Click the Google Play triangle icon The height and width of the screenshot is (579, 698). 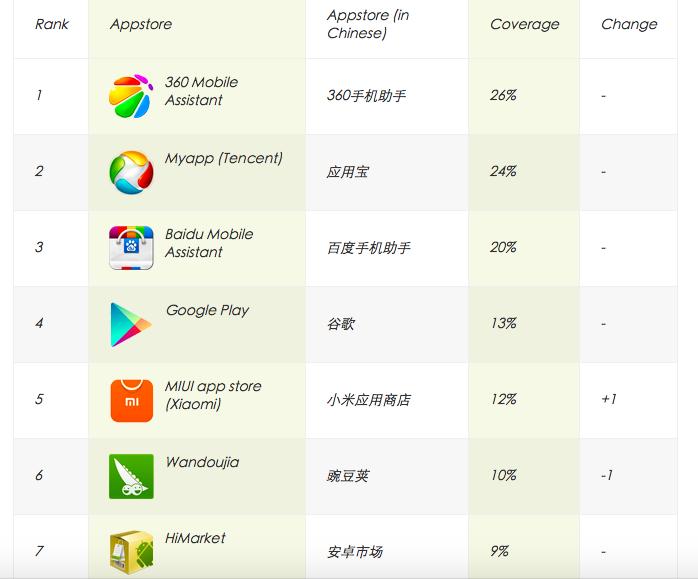click(131, 324)
